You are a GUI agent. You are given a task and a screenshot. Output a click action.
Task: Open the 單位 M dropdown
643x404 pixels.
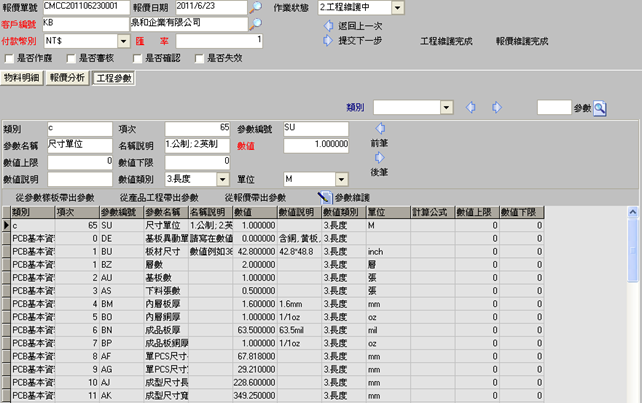(342, 179)
